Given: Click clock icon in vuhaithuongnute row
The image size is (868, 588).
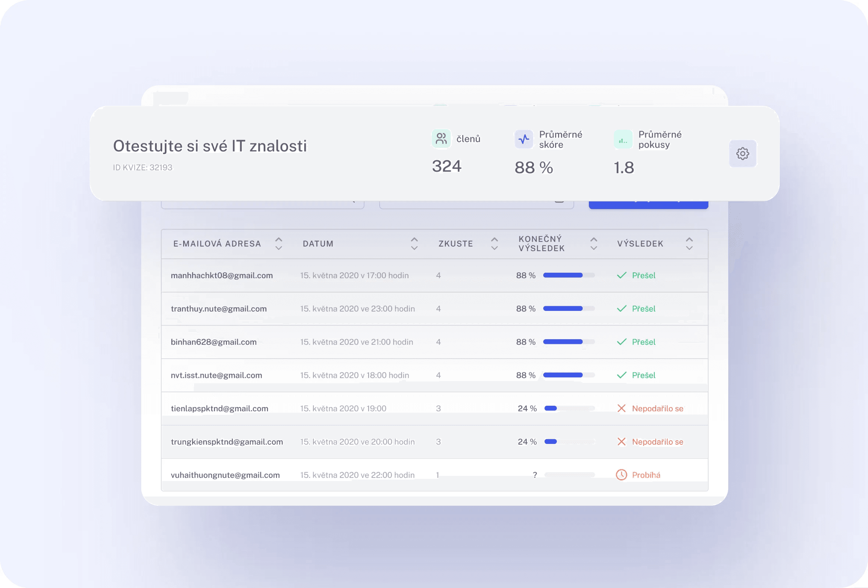Looking at the screenshot, I should pos(622,475).
